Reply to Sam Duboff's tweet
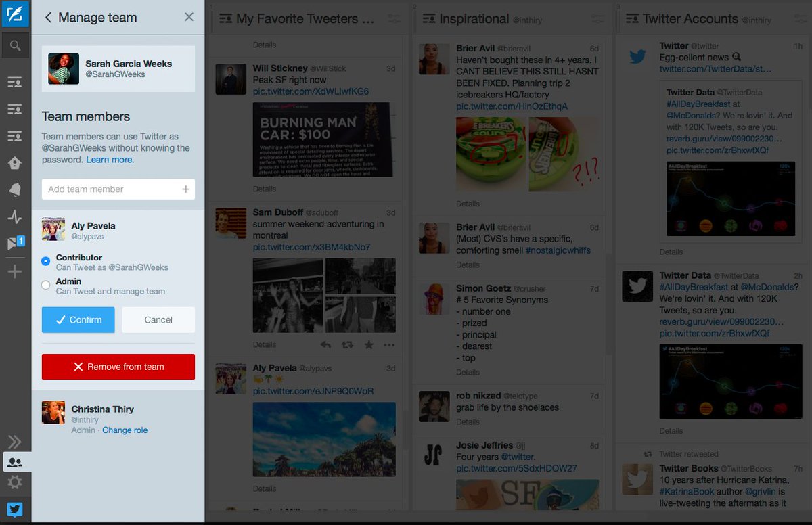Viewport: 812px width, 525px height. (x=325, y=345)
